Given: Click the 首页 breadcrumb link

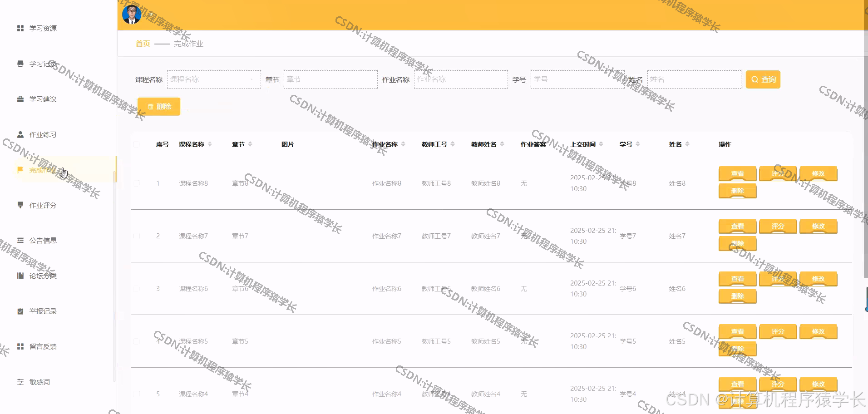Looking at the screenshot, I should (x=143, y=44).
